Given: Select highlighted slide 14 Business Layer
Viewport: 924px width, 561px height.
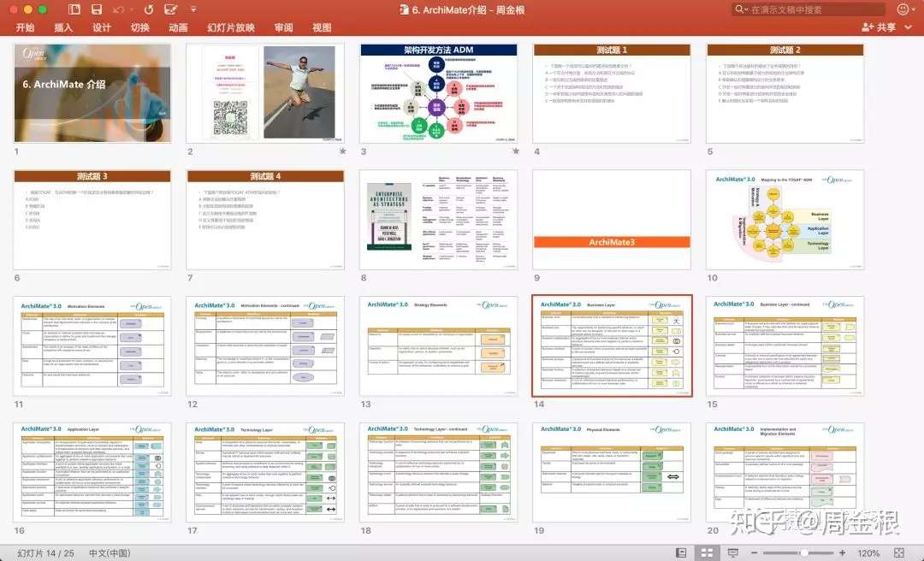Looking at the screenshot, I should 612,345.
